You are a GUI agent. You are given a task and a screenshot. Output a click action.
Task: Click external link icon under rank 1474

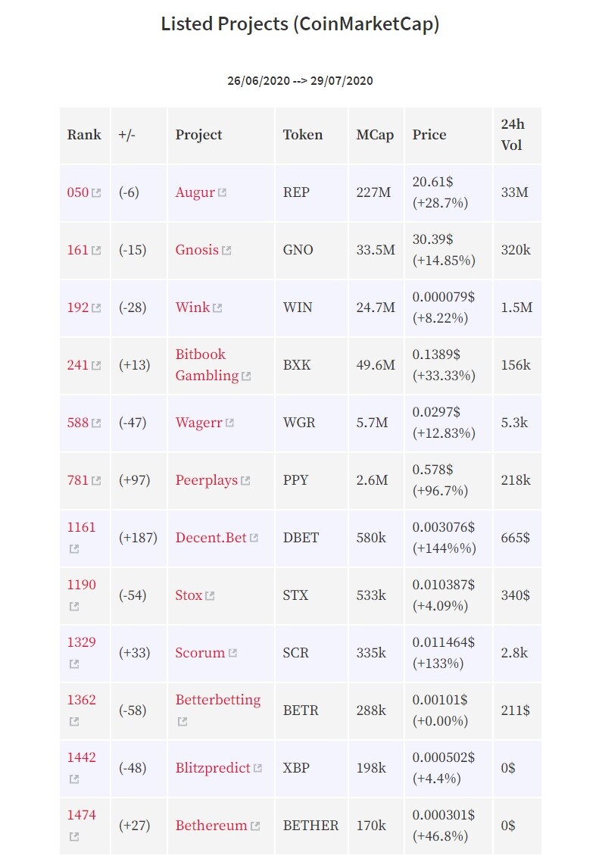[x=74, y=836]
